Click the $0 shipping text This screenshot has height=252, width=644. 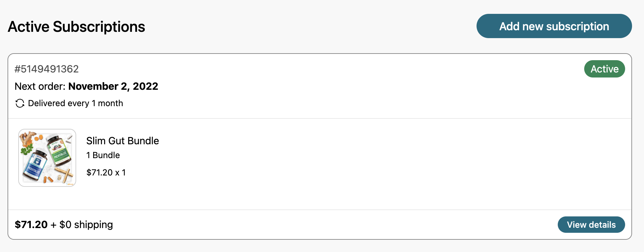click(x=86, y=225)
